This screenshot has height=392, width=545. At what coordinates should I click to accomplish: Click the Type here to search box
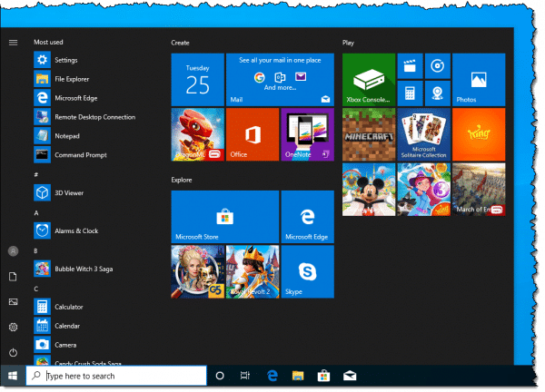coord(116,376)
